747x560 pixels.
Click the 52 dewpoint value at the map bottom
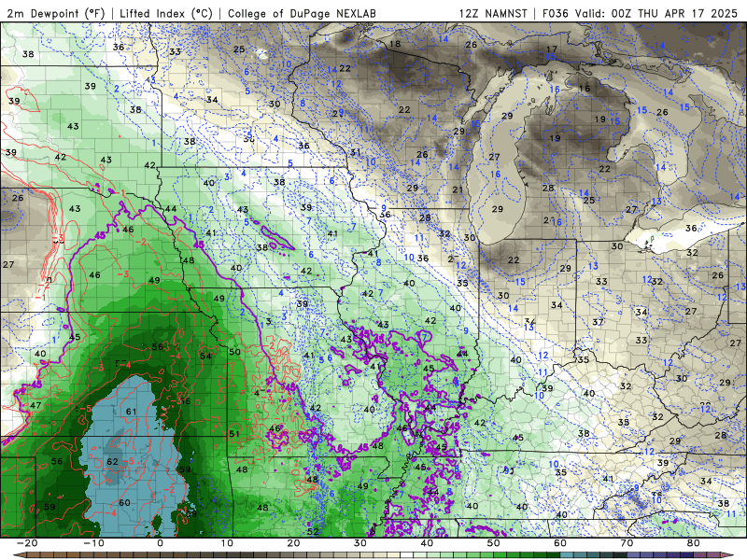point(313,531)
